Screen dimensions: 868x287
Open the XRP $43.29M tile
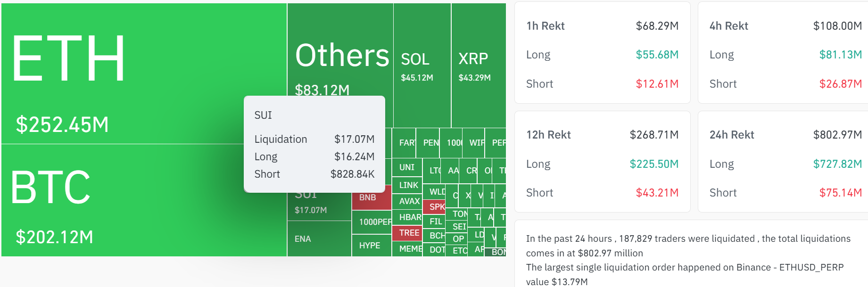[478, 66]
